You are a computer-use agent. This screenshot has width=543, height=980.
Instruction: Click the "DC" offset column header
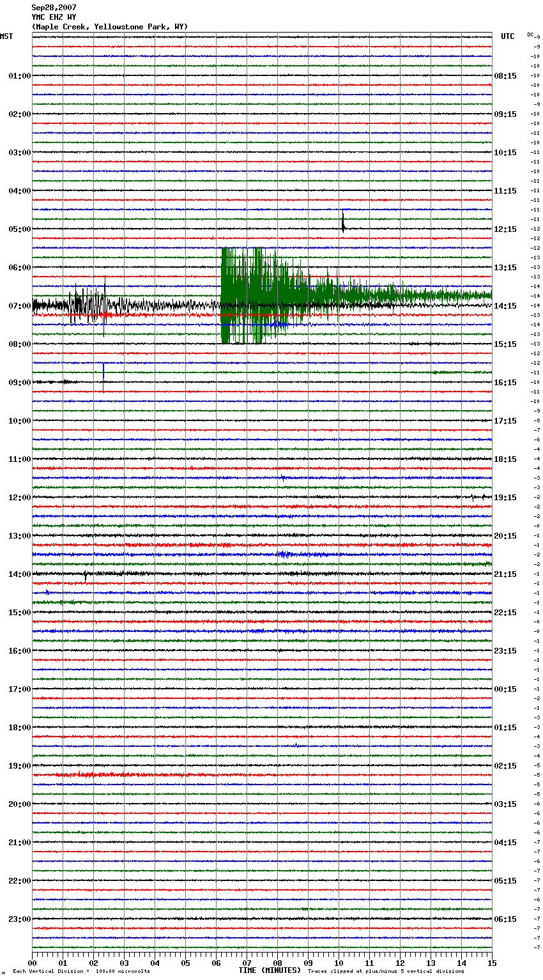(530, 34)
